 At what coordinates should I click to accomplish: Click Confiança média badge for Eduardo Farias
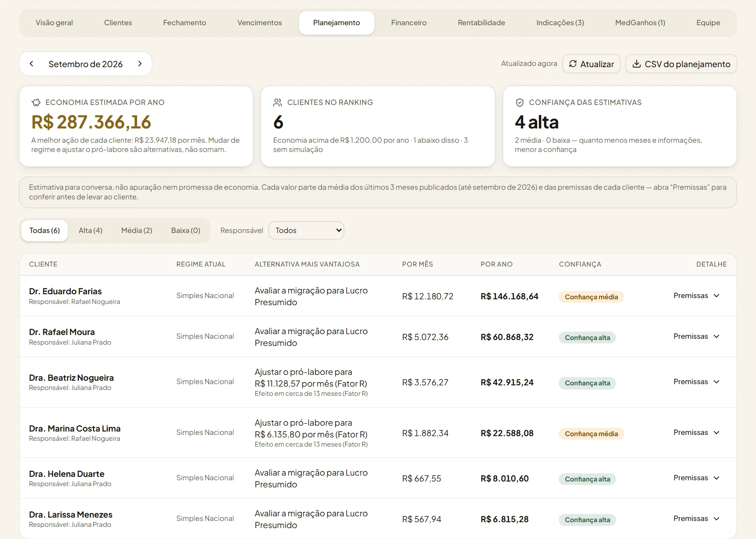pyautogui.click(x=591, y=297)
